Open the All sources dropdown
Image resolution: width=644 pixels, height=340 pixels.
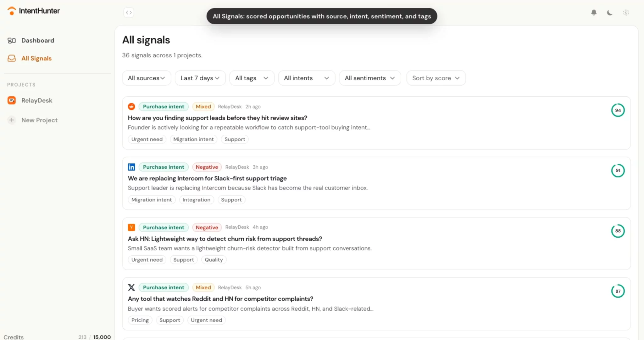[147, 78]
